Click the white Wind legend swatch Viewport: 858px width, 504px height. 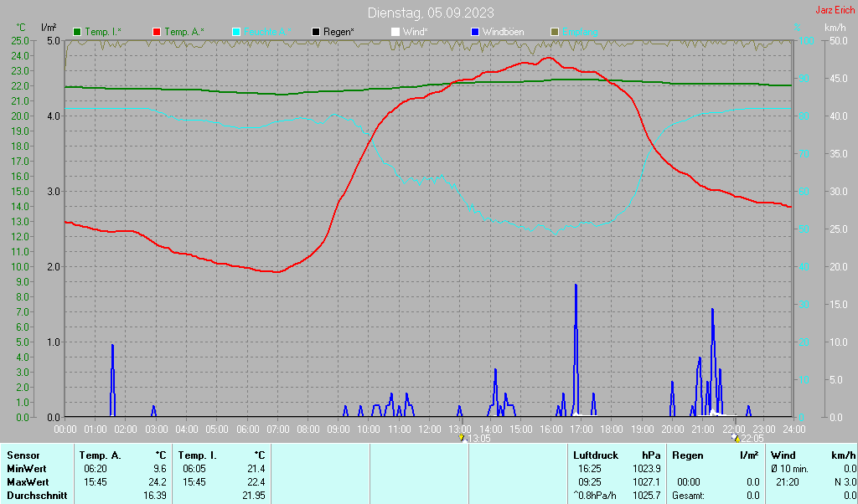395,33
